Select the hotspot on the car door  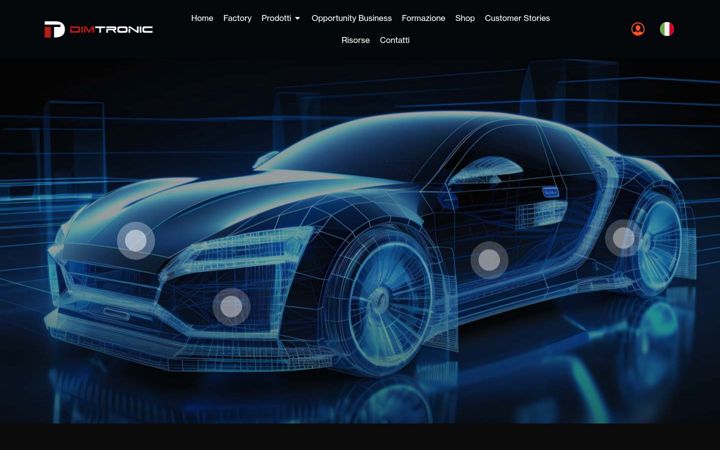pyautogui.click(x=489, y=260)
